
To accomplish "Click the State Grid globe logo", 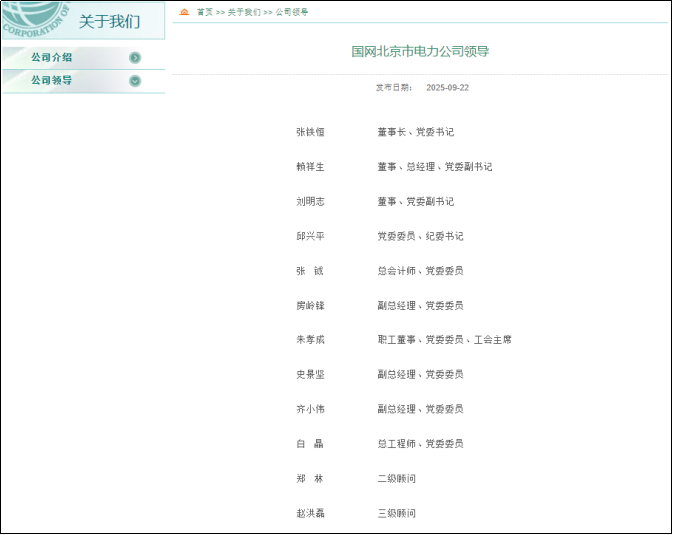I will click(36, 19).
